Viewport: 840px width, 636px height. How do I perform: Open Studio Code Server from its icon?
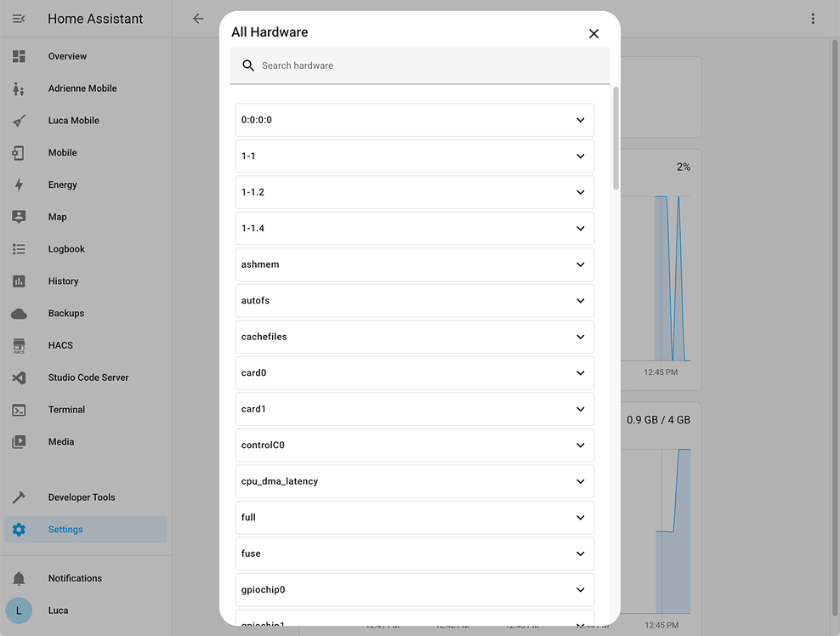point(19,377)
